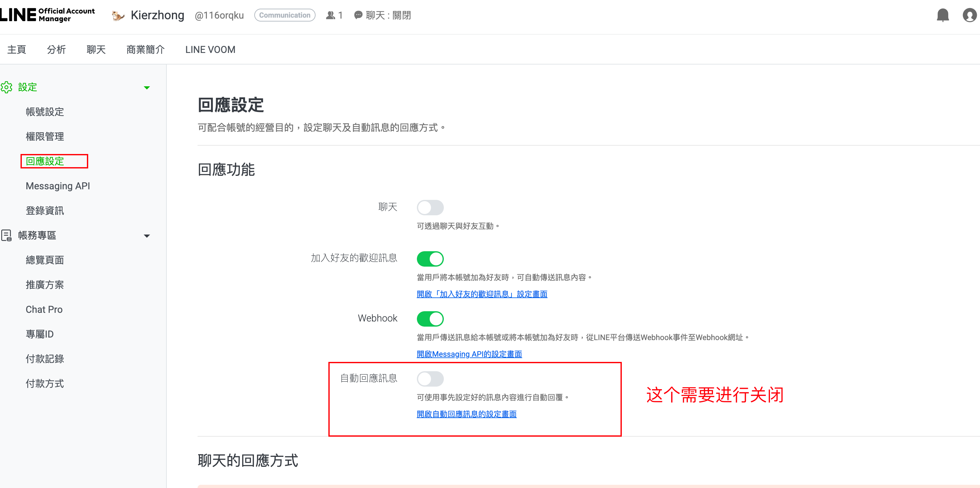Open the 開啟自動回應訊息的設定畫面 link
This screenshot has width=980, height=488.
point(466,414)
